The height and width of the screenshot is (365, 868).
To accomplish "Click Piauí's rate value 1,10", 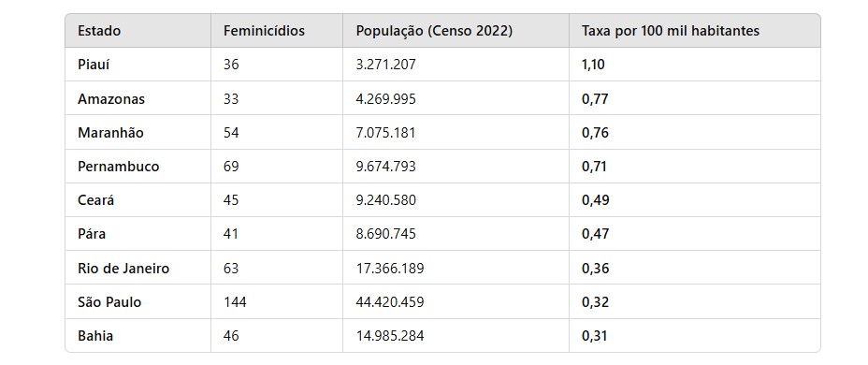I will coord(593,65).
